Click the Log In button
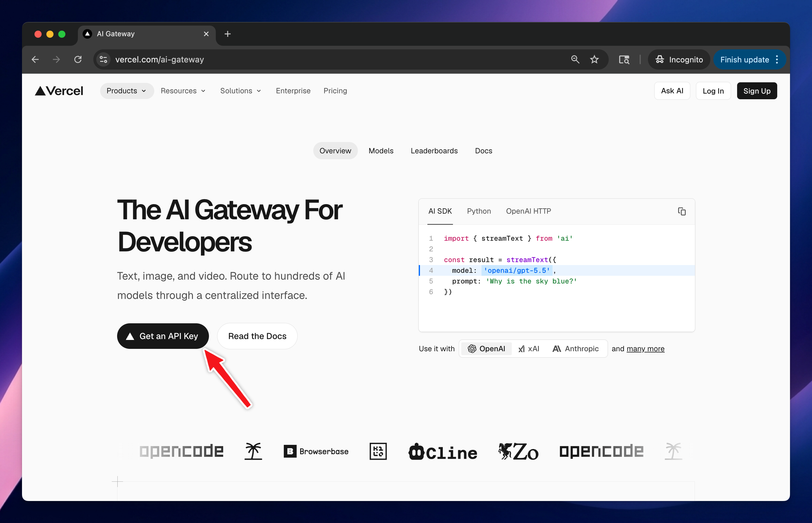The width and height of the screenshot is (812, 523). (x=713, y=91)
